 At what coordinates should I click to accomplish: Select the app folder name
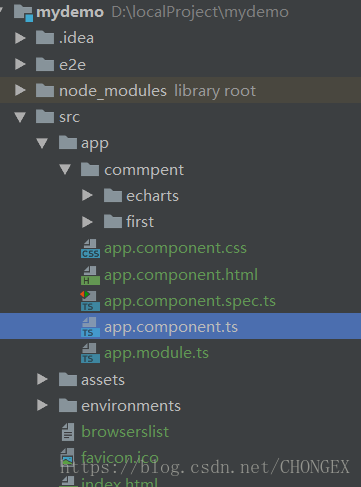pos(95,144)
